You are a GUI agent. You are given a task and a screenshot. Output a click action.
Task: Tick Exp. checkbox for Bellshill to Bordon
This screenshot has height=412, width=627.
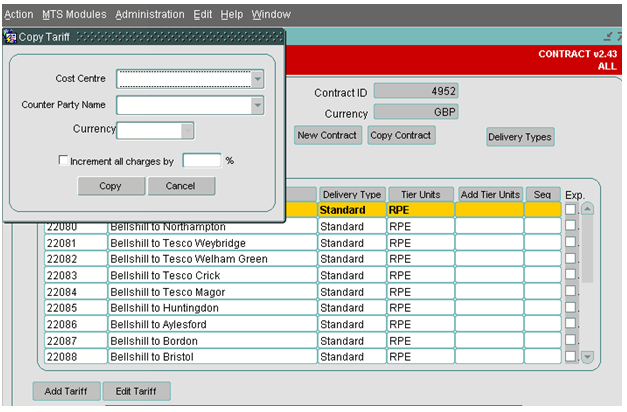pyautogui.click(x=571, y=340)
